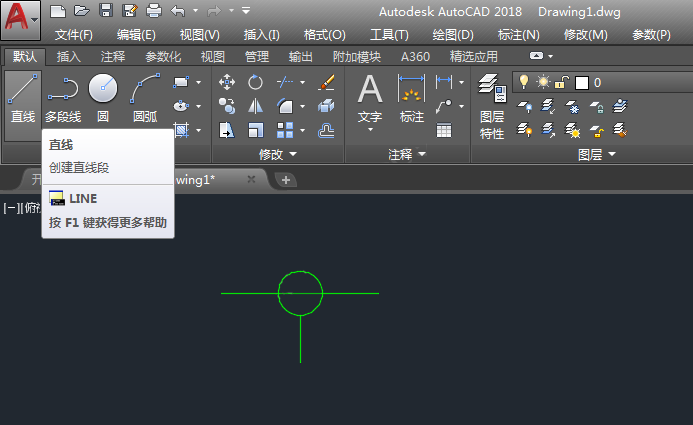The width and height of the screenshot is (693, 425).
Task: Create a new drawing from quick access toolbar
Action: (58, 11)
